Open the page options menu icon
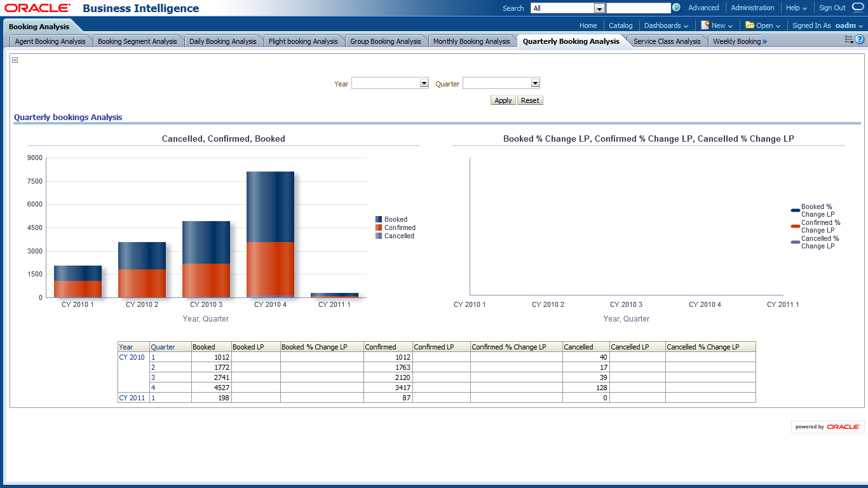 (848, 39)
